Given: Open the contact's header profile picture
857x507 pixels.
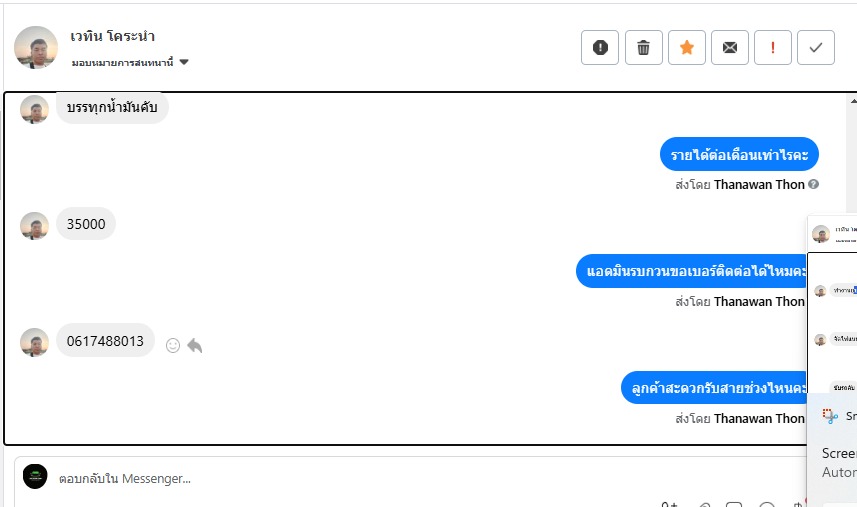Looking at the screenshot, I should (x=36, y=47).
